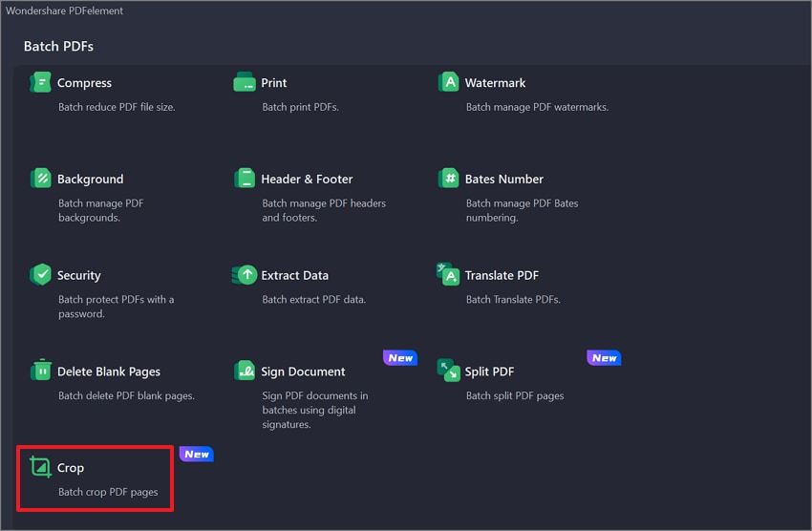Image resolution: width=812 pixels, height=531 pixels.
Task: Click "Batch manage PDF headers and footers." text
Action: tap(324, 210)
